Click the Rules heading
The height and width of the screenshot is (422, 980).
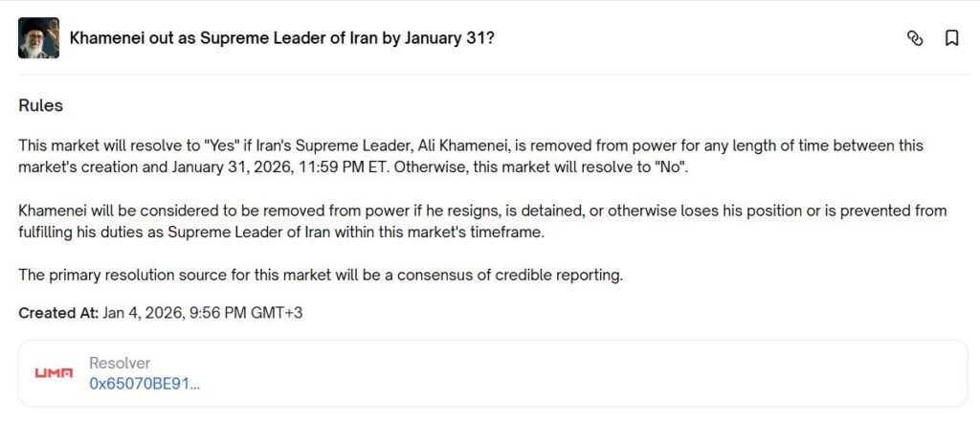pyautogui.click(x=40, y=105)
